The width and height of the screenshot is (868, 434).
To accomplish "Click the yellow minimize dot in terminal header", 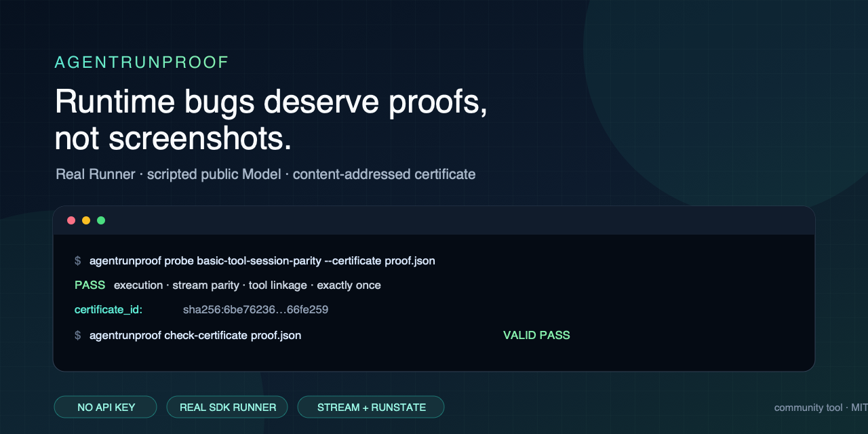I will (86, 220).
